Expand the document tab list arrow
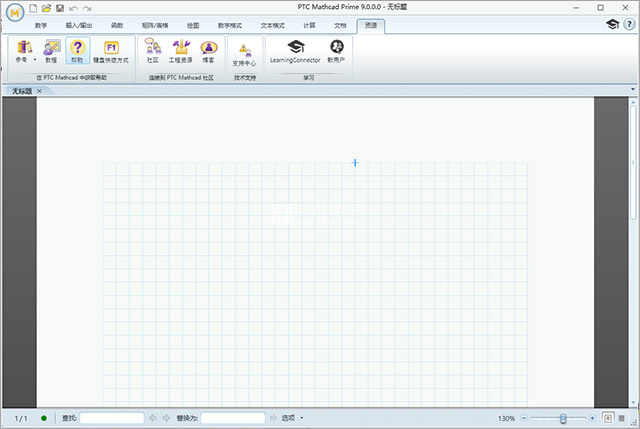 (x=632, y=91)
